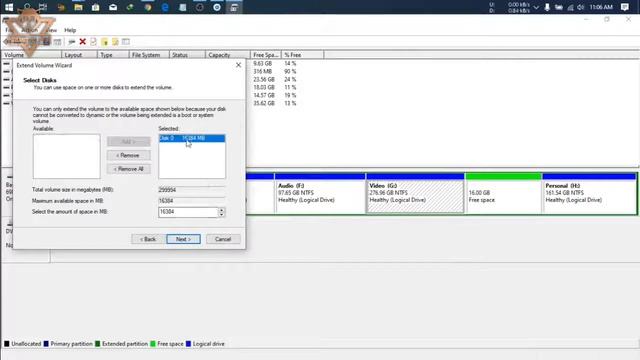Click the first yellow folder toolbar icon
The height and width of the screenshot is (360, 640).
(x=104, y=42)
